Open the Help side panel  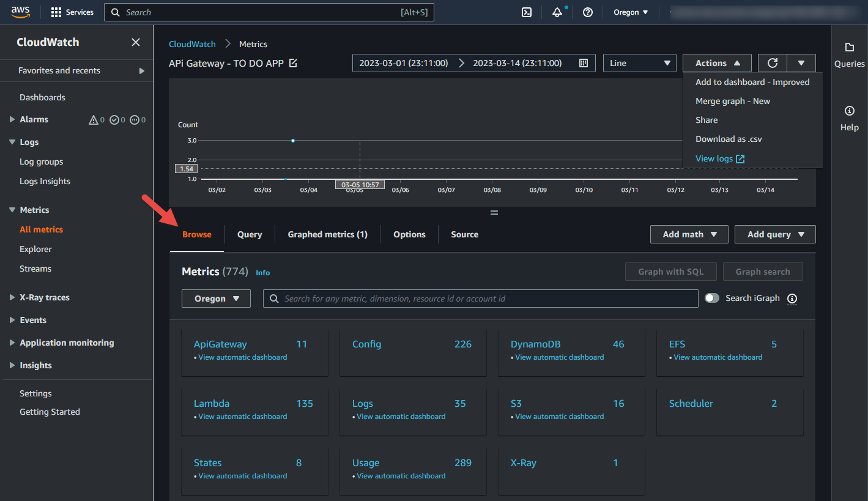coord(850,119)
